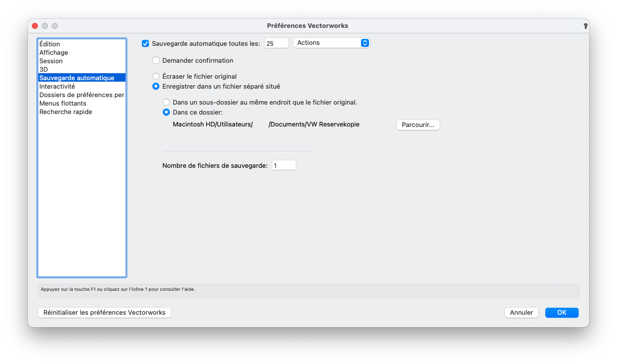Click the help question mark icon
Viewport: 617px width, 364px height.
[586, 26]
